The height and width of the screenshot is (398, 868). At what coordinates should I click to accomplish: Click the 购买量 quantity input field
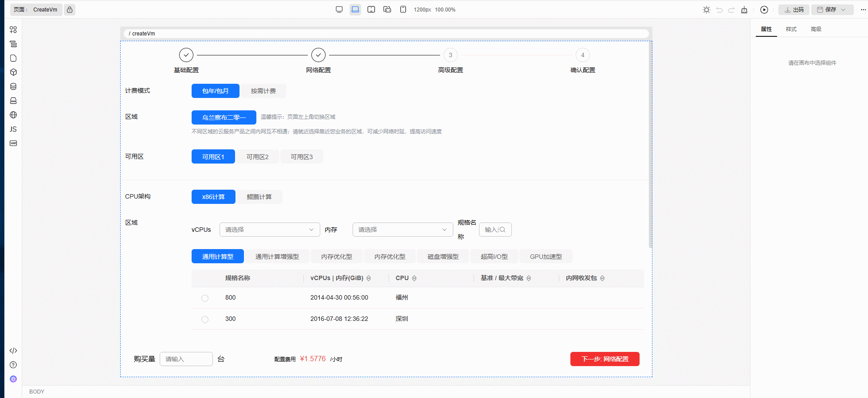(186, 359)
